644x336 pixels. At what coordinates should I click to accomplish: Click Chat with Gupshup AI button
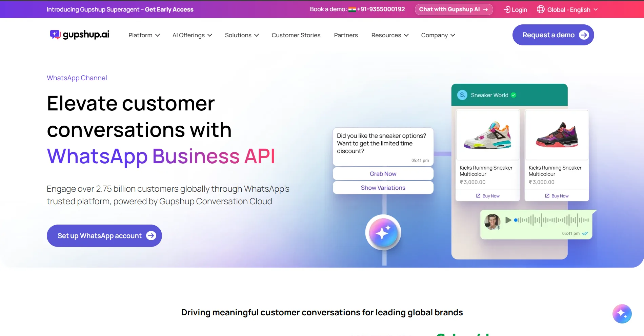[454, 9]
